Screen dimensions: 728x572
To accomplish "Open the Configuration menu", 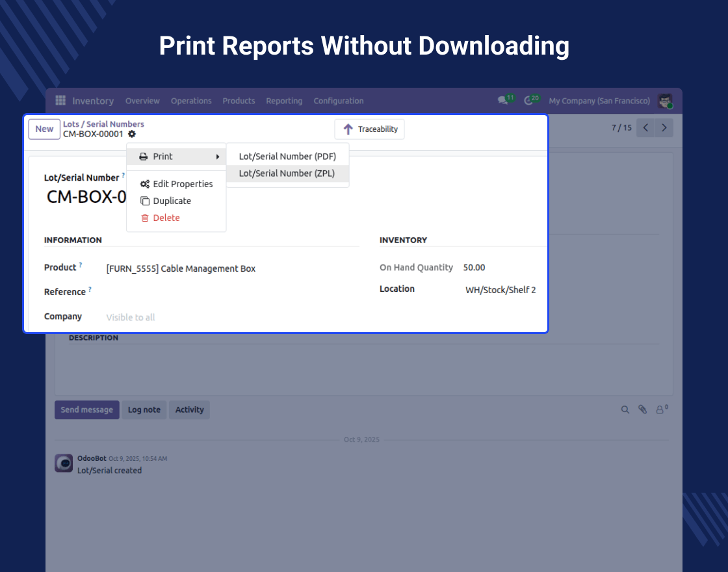I will pos(339,101).
